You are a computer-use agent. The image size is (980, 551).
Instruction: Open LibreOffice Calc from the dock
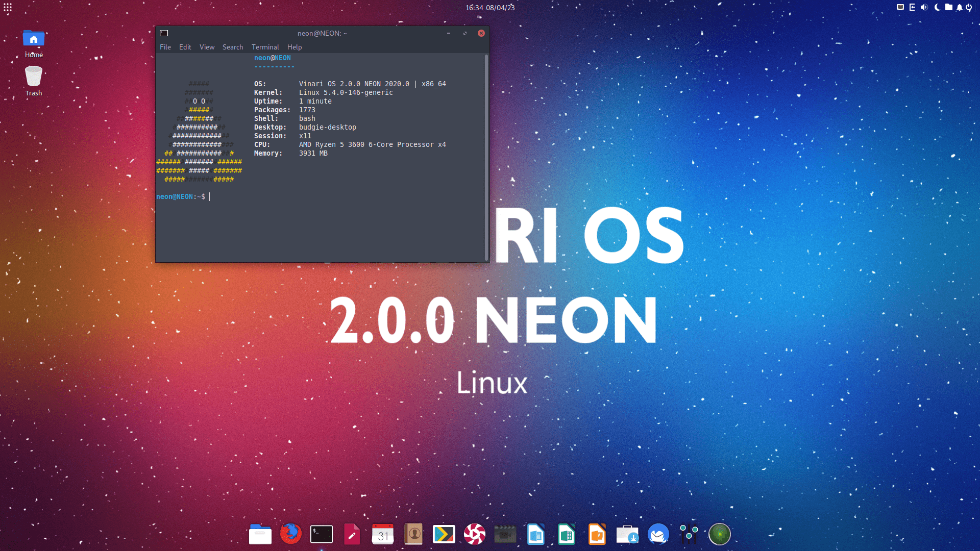[x=567, y=534]
